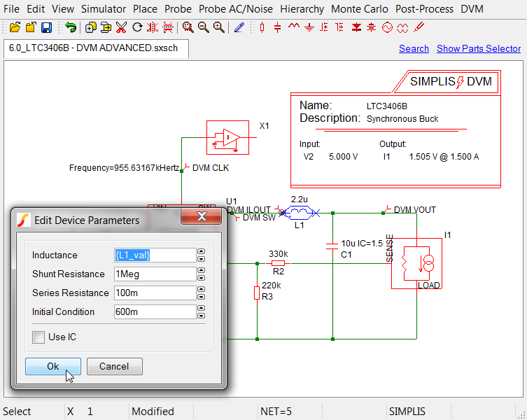Viewport: 527px width, 420px height.
Task: Click the green Undo arrow icon
Action: [x=71, y=27]
